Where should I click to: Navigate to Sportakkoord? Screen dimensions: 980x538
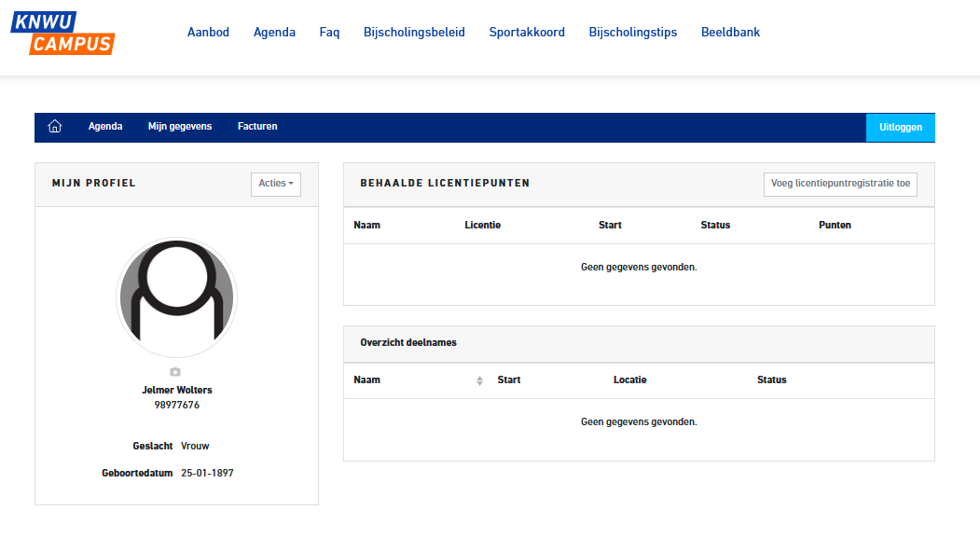(527, 32)
